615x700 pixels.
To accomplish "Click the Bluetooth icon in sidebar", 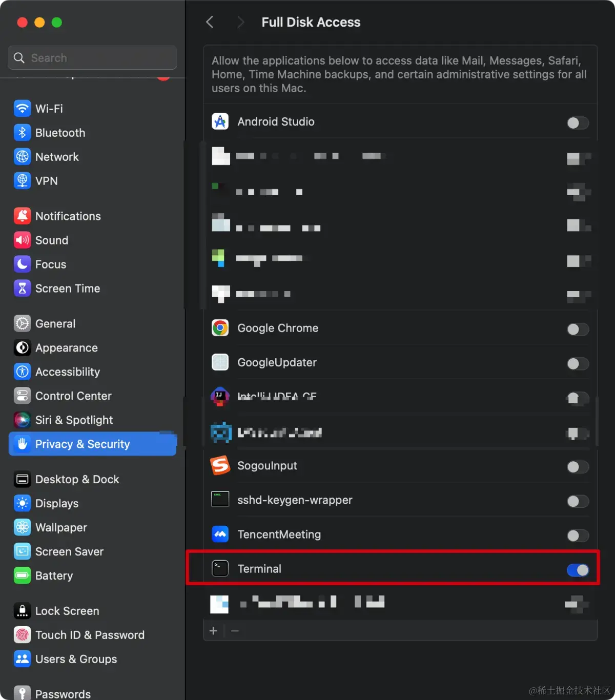I will (22, 133).
